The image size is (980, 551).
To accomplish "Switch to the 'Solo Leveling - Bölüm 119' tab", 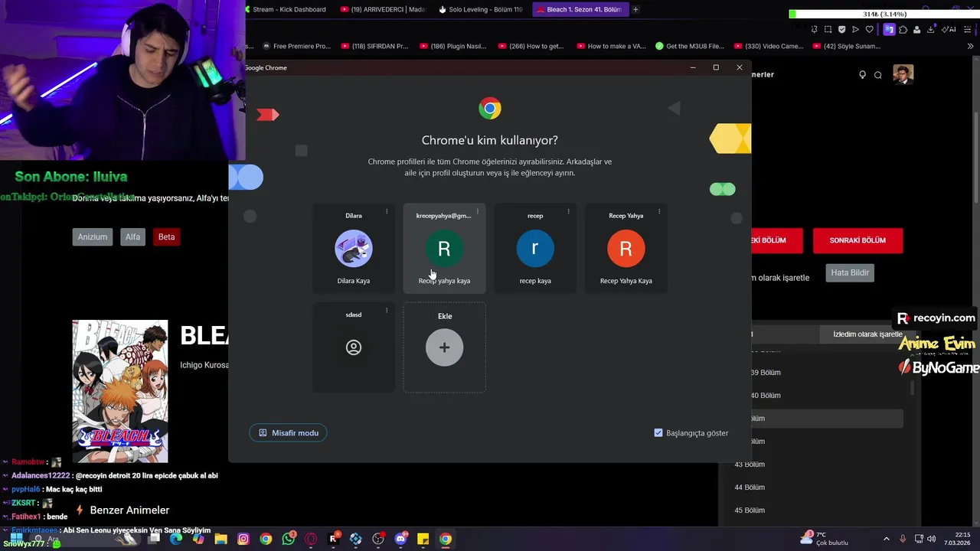I will coord(481,9).
